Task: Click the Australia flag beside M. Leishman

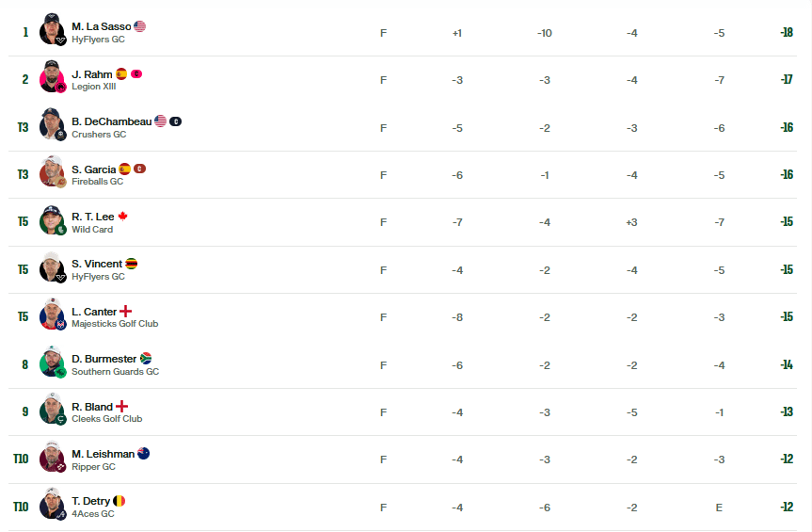Action: coord(143,454)
